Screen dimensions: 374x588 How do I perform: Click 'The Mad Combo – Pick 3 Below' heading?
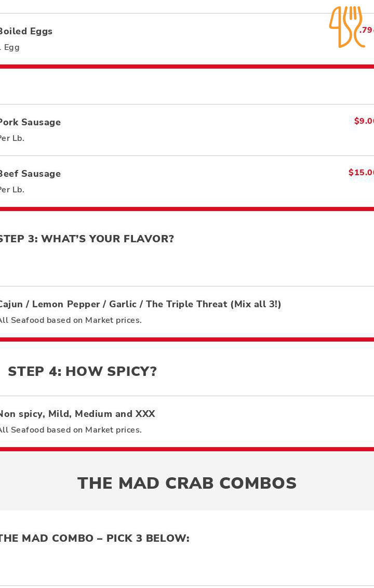(x=94, y=538)
